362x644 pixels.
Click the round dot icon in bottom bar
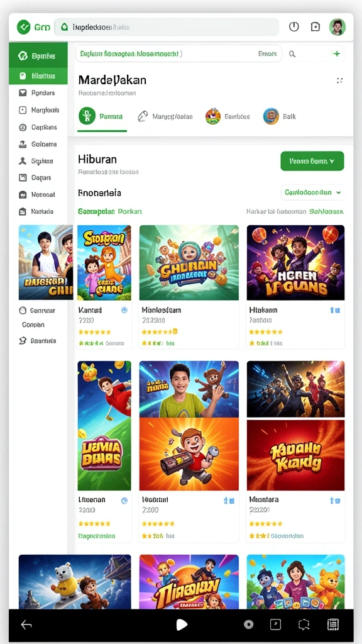(x=248, y=625)
